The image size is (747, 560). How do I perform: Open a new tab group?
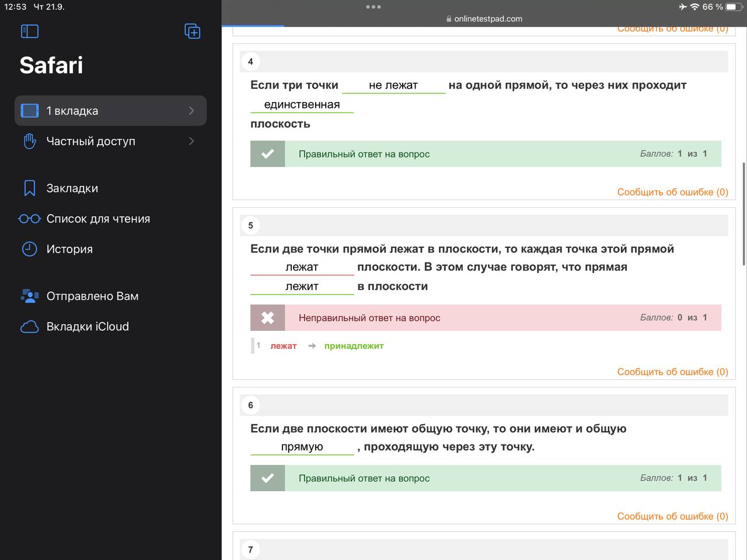click(192, 31)
